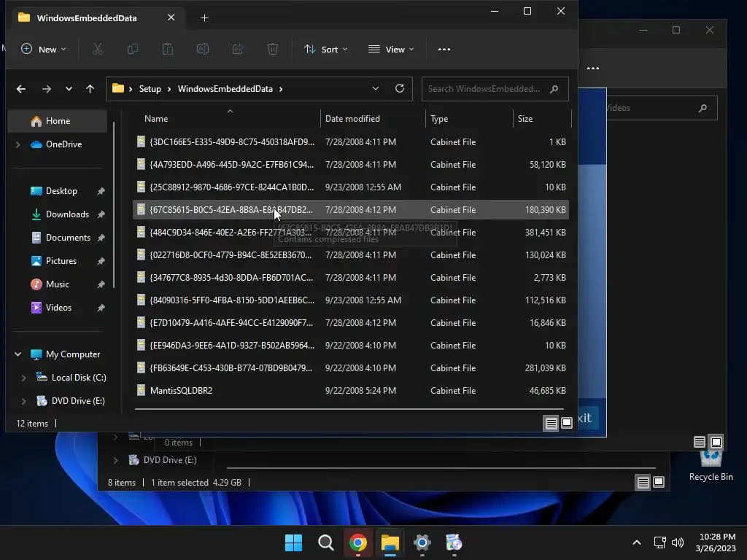
Task: Click the Copy icon in toolbar
Action: (x=133, y=49)
